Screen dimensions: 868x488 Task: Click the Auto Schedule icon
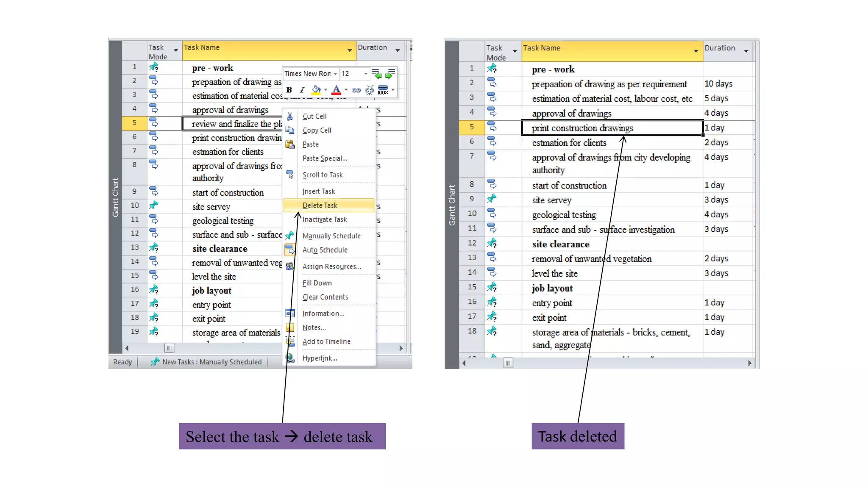tap(290, 250)
